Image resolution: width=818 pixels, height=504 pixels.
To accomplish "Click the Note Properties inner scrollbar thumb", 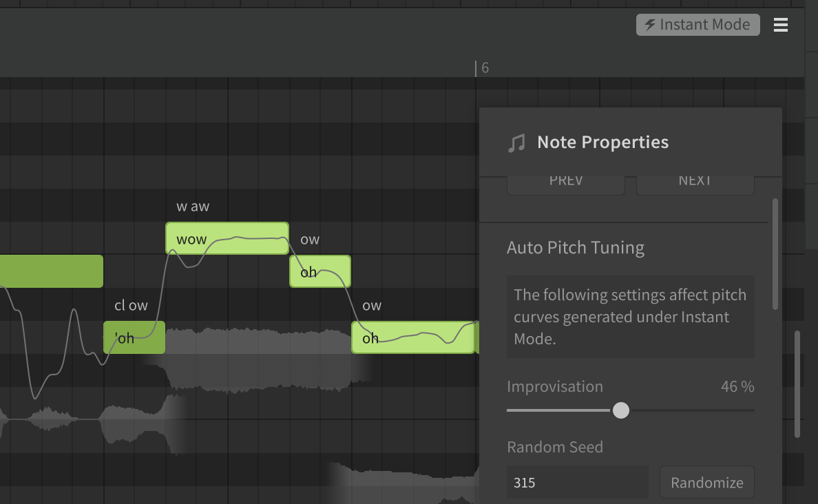I will tap(775, 253).
